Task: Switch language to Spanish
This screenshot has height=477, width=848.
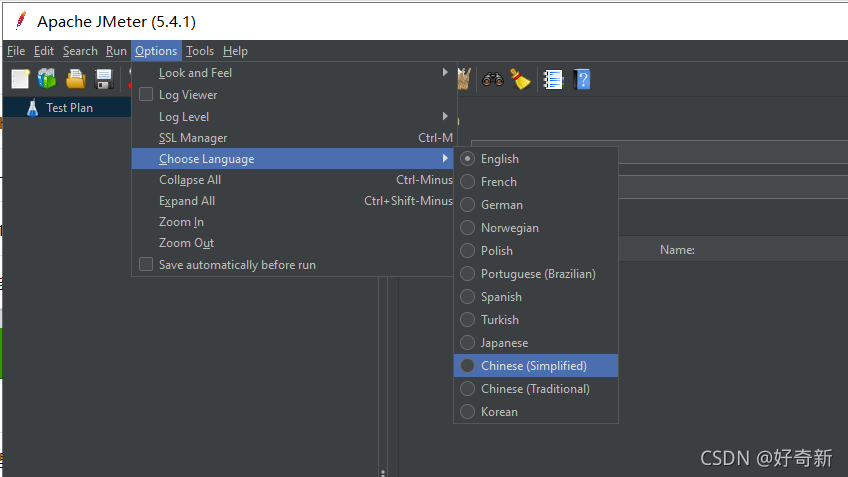Action: click(x=535, y=296)
